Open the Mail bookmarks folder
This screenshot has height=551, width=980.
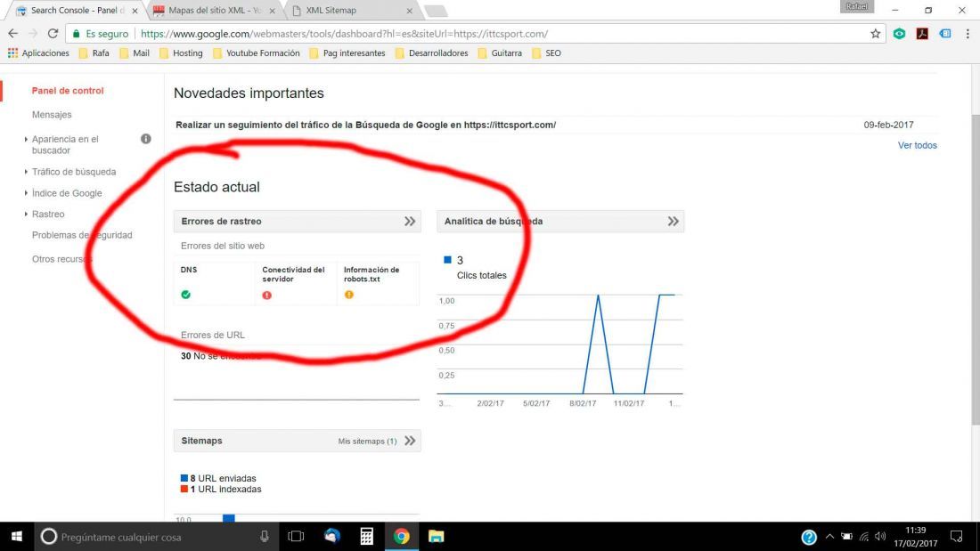(135, 53)
